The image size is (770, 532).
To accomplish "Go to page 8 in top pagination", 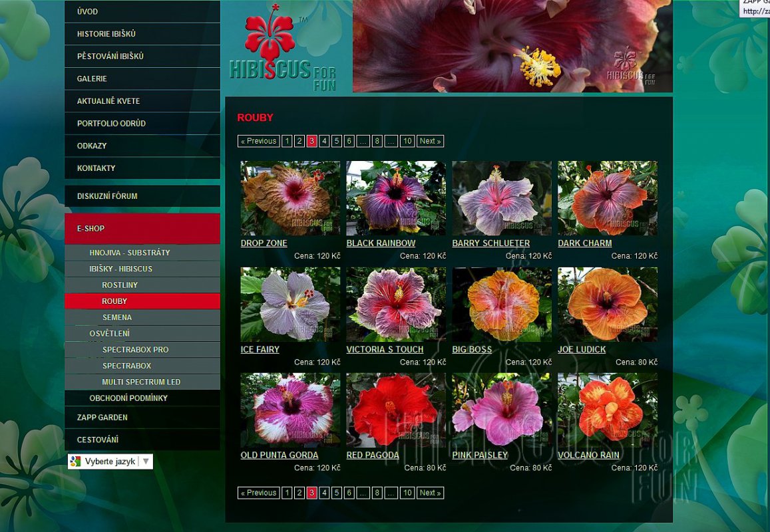I will pyautogui.click(x=377, y=142).
